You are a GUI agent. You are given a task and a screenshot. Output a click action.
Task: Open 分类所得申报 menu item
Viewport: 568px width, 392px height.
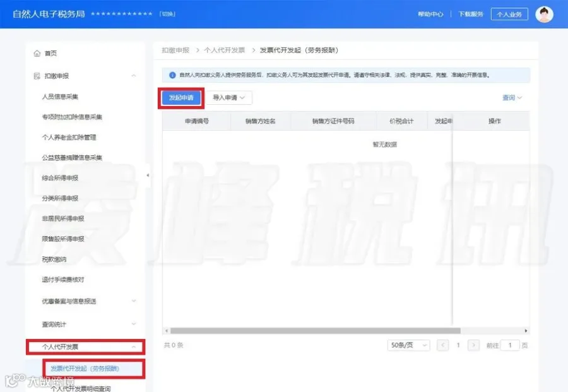click(x=60, y=198)
